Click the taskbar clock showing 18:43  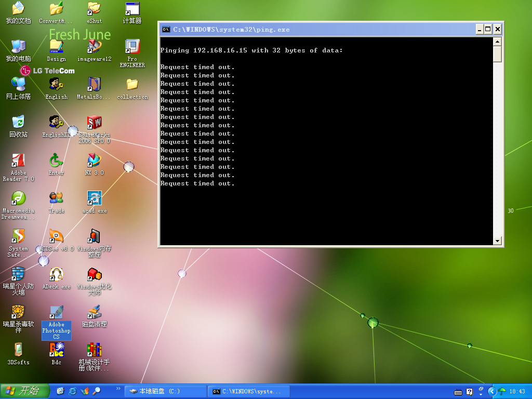[x=517, y=391]
